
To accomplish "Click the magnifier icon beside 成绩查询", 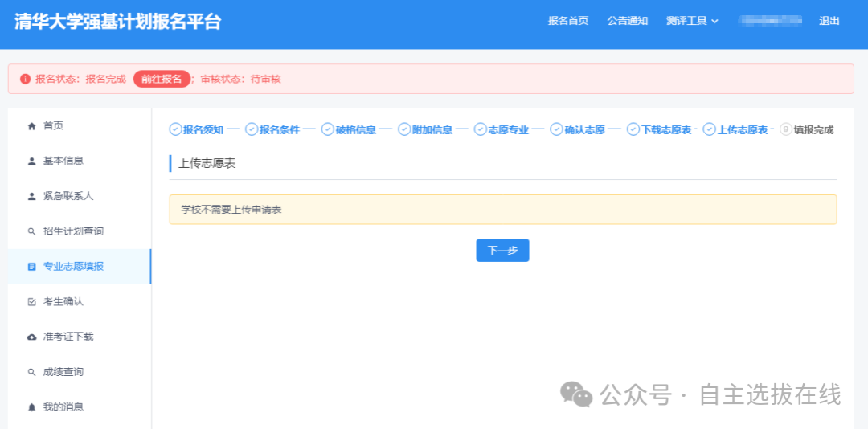I will click(32, 372).
